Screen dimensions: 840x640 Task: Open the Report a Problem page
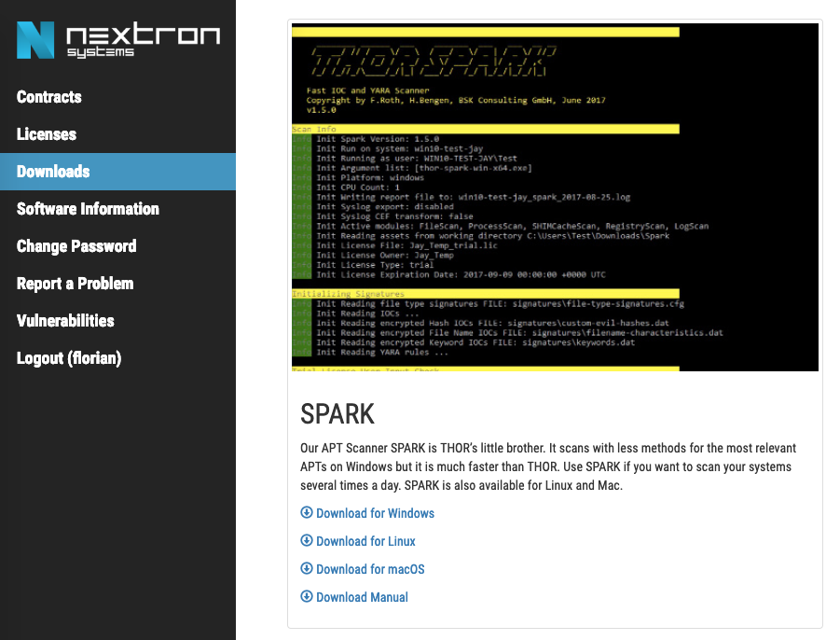(75, 284)
